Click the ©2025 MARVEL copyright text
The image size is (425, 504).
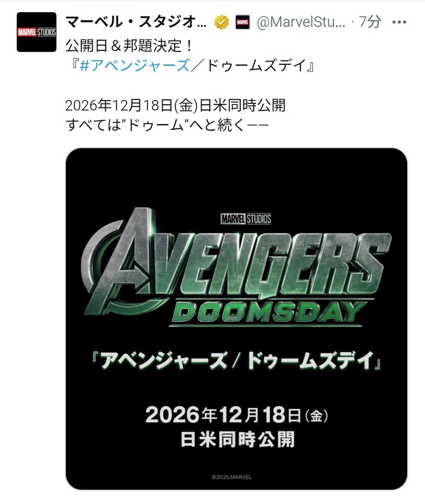pos(232,477)
